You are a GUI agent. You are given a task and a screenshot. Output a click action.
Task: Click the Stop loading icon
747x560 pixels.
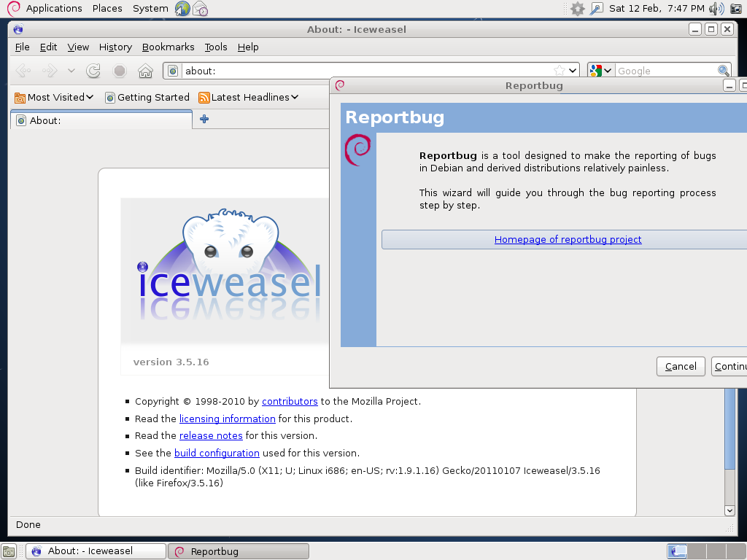120,71
